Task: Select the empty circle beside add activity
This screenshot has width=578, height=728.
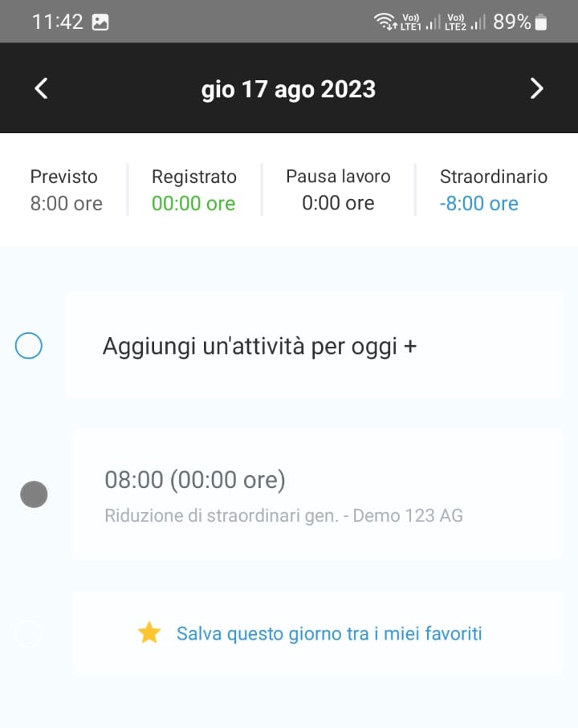Action: pyautogui.click(x=29, y=346)
